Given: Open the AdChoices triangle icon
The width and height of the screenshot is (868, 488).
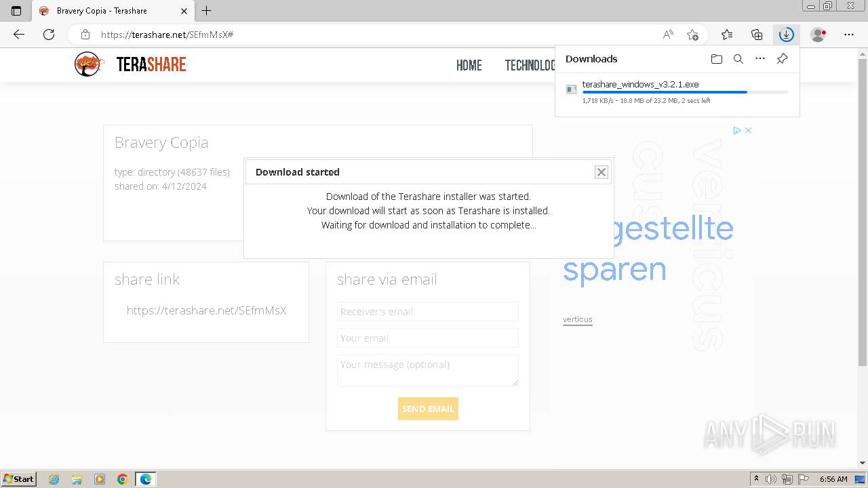Looking at the screenshot, I should point(737,130).
